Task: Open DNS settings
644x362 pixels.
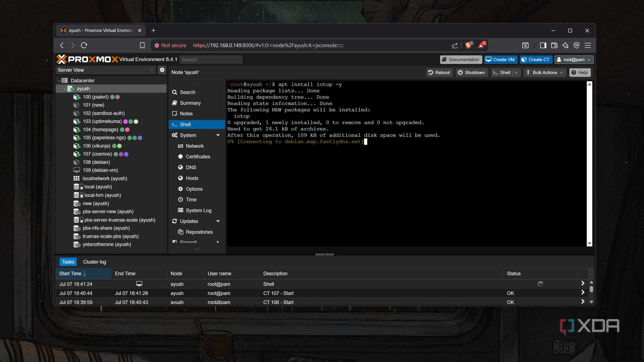Action: coord(191,167)
